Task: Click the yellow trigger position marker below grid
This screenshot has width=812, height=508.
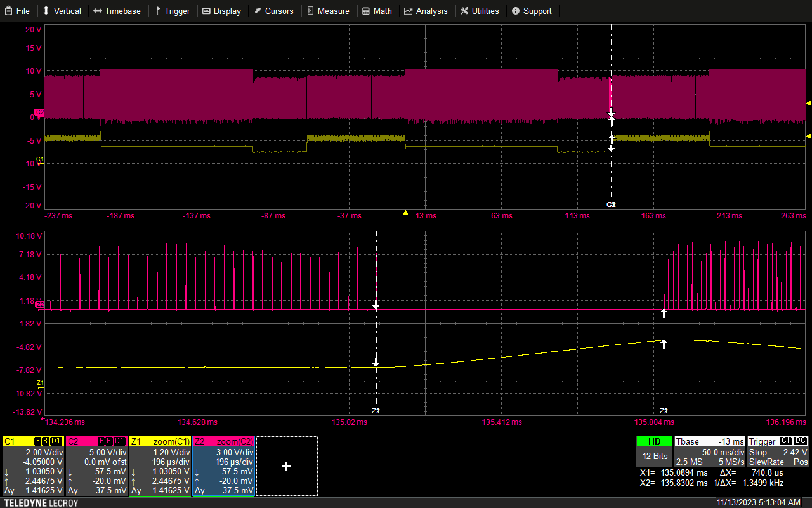Action: click(406, 212)
